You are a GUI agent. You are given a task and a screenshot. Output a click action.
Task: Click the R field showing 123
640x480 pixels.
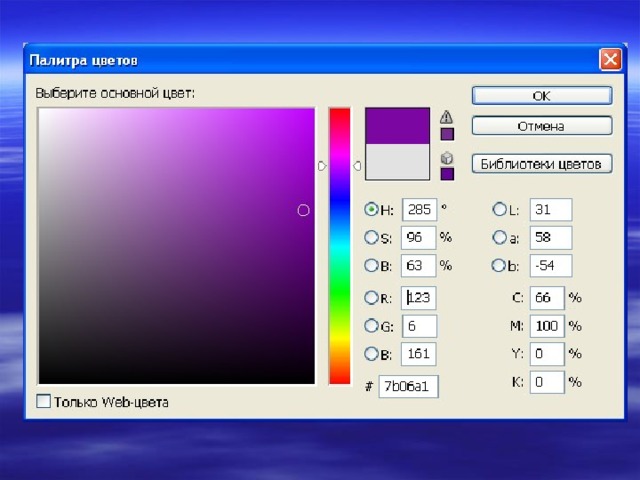point(418,298)
